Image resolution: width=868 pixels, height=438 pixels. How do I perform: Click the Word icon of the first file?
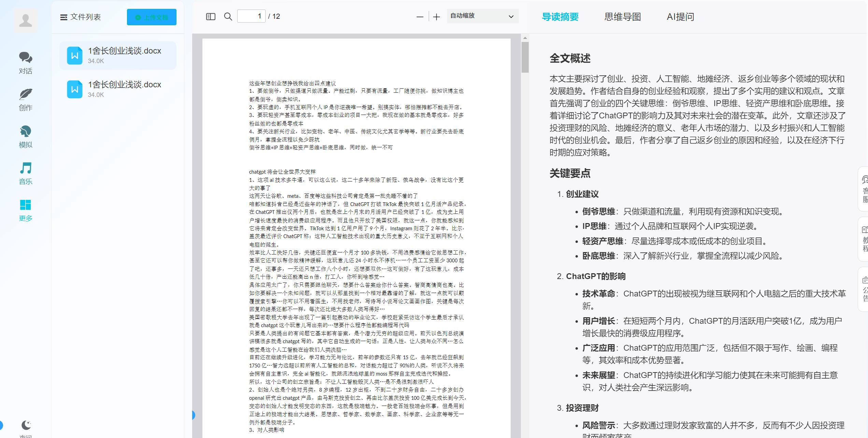tap(75, 56)
